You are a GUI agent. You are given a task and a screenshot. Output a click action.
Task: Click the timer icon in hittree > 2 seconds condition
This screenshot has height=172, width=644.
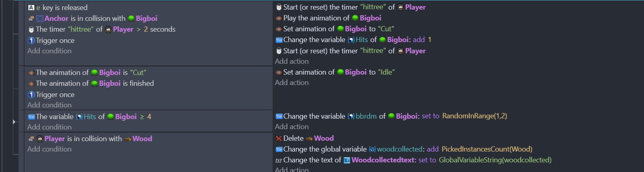31,29
